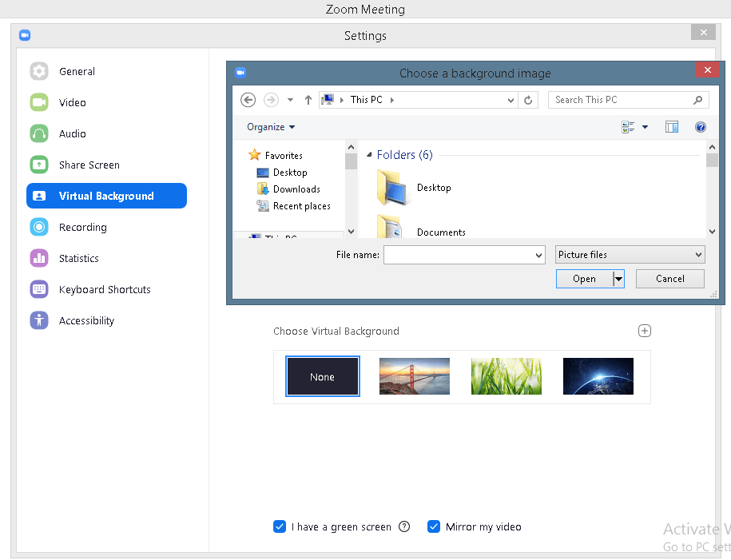The image size is (731, 560).
Task: Close the Choose a background image dialog
Action: click(707, 70)
